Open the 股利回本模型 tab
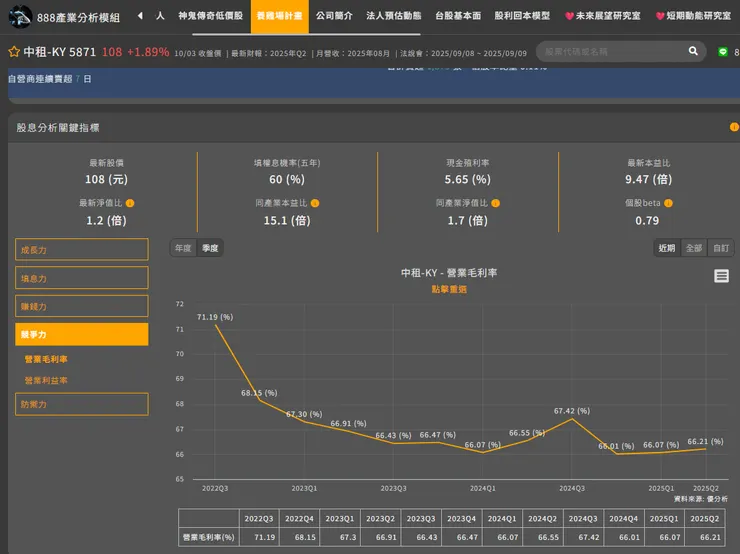 (522, 16)
